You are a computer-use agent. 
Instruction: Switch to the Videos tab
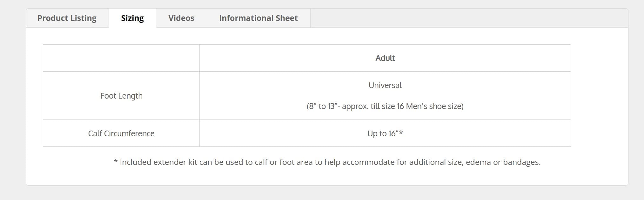point(181,18)
